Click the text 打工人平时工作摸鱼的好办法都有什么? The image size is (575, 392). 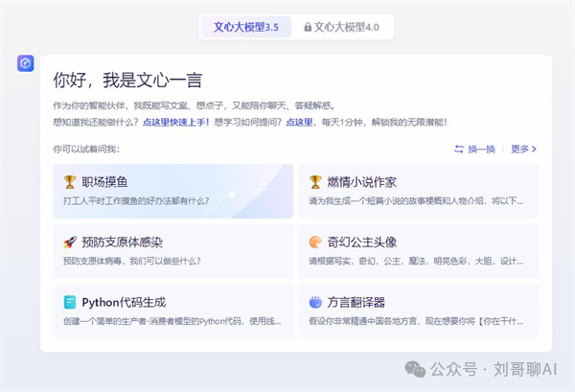pos(136,201)
